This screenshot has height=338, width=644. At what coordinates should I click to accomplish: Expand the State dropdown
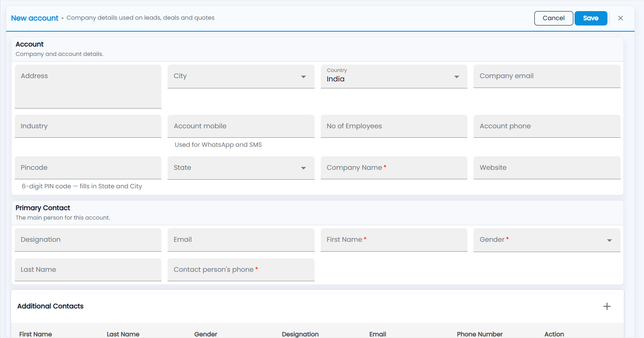tap(241, 168)
